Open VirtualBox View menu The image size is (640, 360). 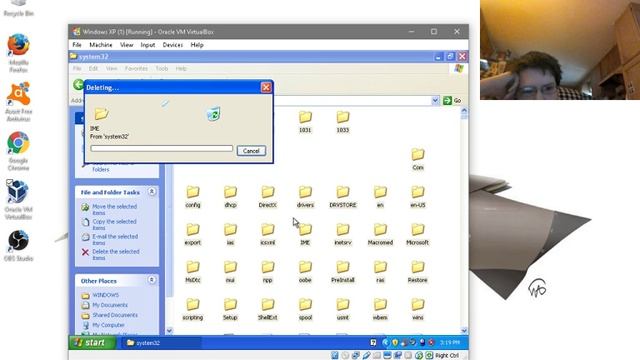pyautogui.click(x=127, y=45)
